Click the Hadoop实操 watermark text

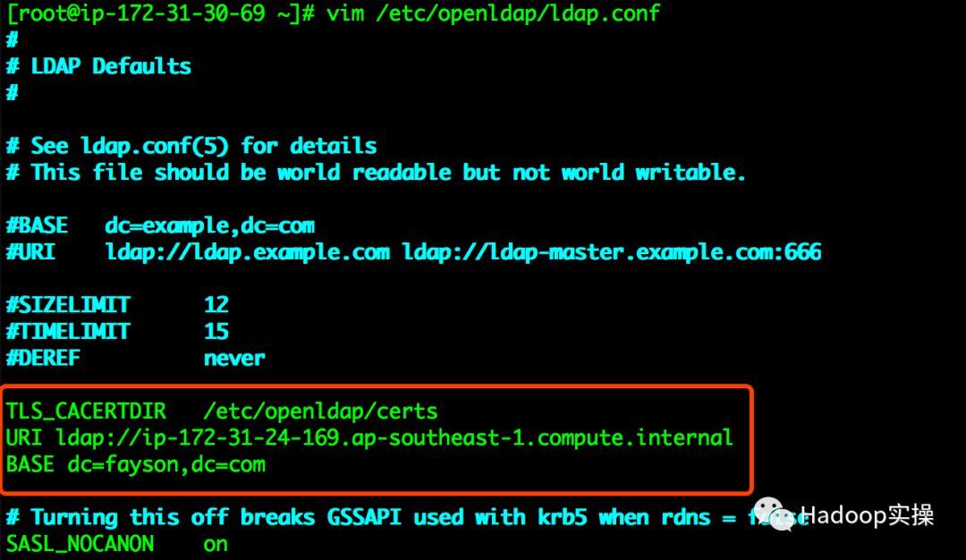pyautogui.click(x=868, y=515)
